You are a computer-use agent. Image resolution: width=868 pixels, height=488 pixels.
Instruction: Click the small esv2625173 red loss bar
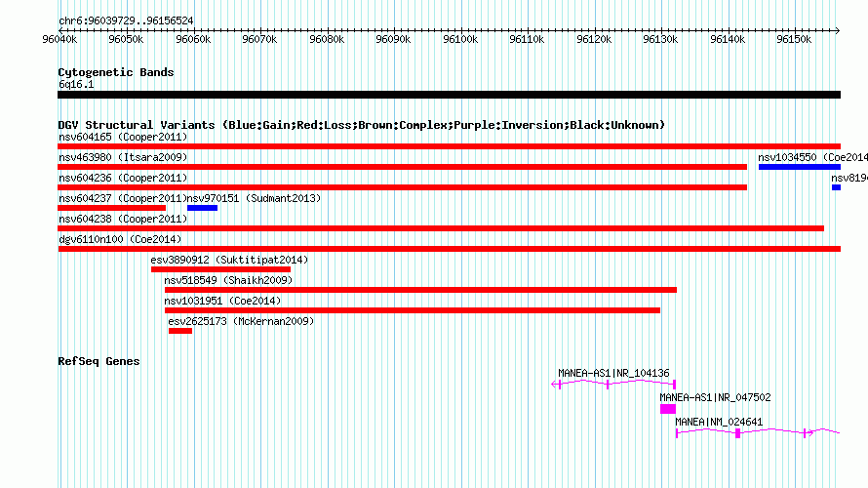coord(180,331)
